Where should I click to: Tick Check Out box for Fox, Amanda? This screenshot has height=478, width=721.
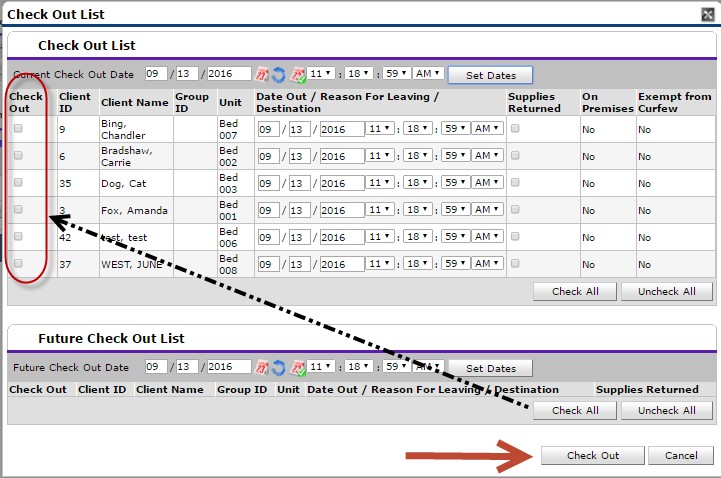(18, 209)
